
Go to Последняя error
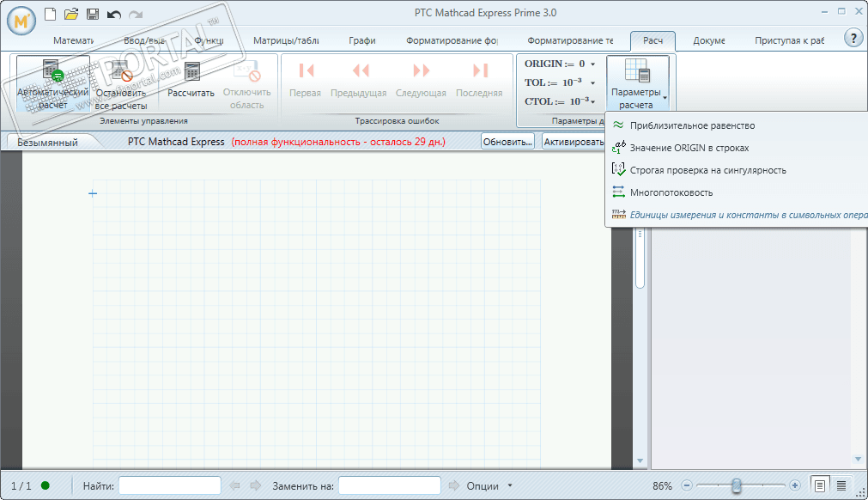pos(479,80)
